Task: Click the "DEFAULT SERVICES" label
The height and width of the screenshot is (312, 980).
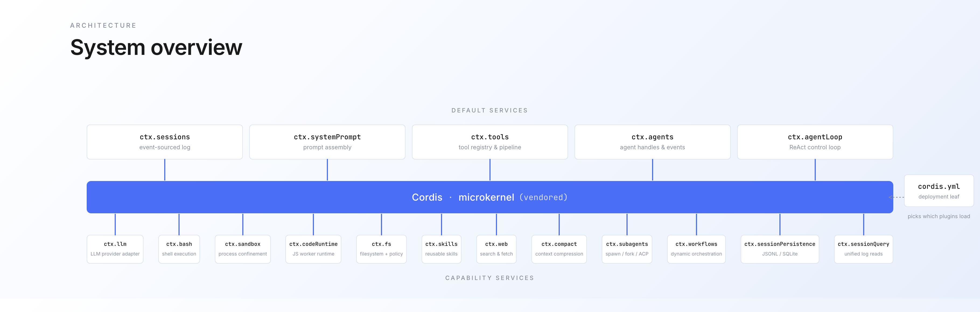Action: tap(490, 110)
